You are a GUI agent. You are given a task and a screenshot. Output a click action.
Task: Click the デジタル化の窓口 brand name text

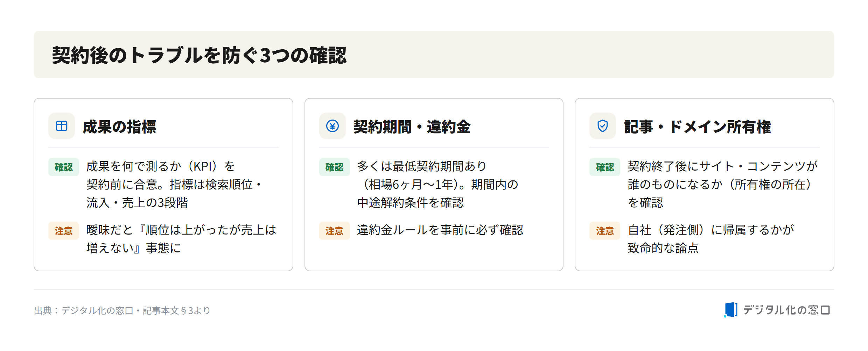(x=786, y=310)
